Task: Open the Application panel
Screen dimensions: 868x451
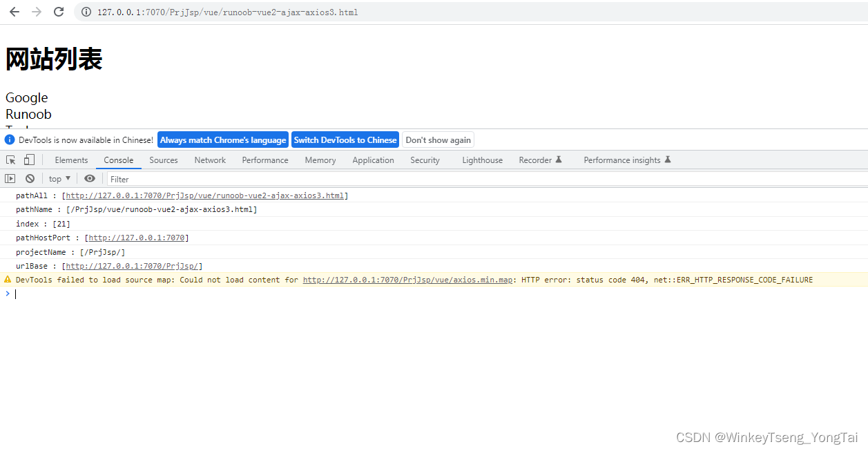Action: (x=373, y=160)
